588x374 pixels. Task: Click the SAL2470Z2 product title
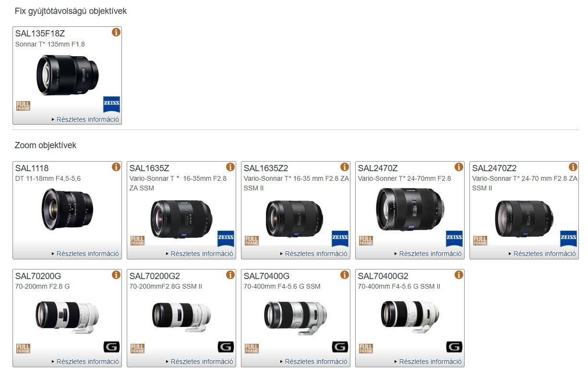coord(494,168)
